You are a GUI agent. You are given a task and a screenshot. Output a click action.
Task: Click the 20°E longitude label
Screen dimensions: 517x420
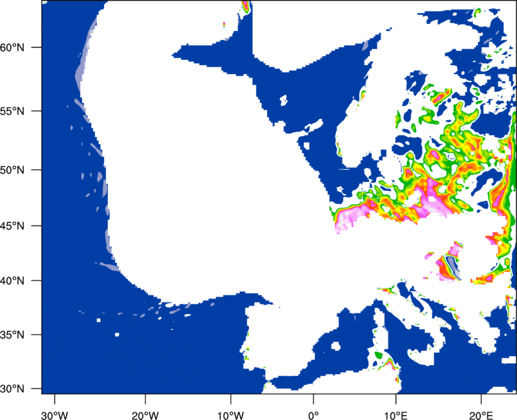(481, 415)
